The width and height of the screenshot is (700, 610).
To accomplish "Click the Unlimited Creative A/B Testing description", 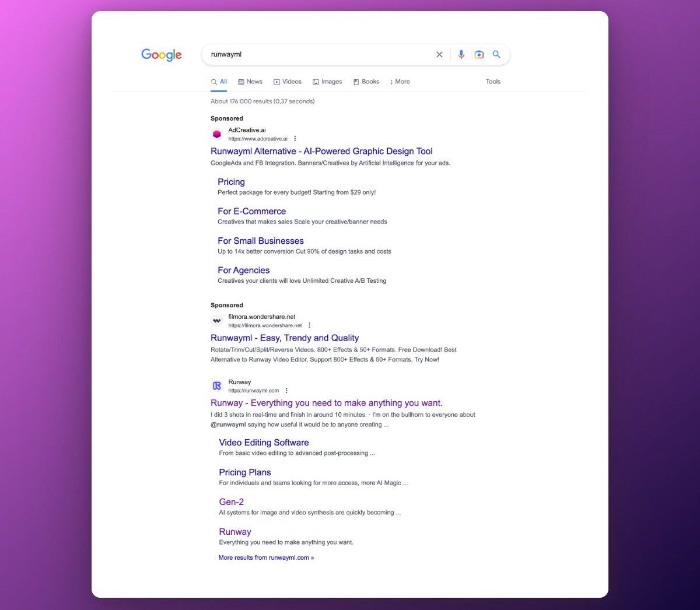I will pyautogui.click(x=302, y=281).
